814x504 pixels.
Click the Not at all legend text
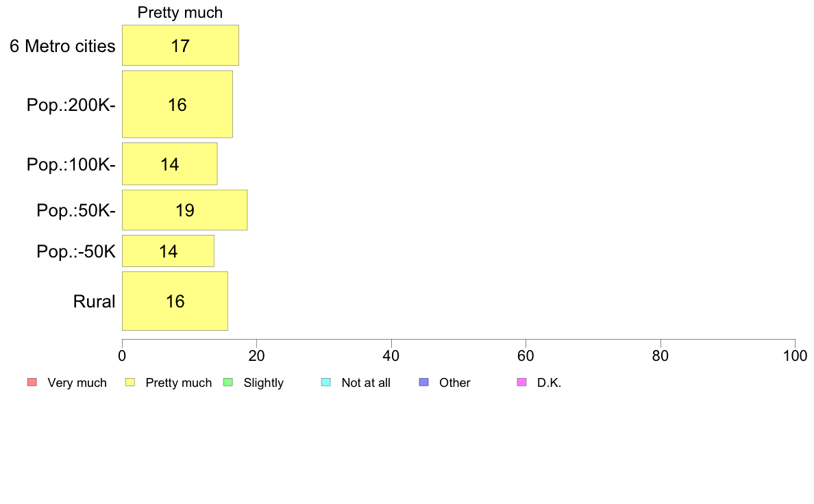click(x=366, y=383)
